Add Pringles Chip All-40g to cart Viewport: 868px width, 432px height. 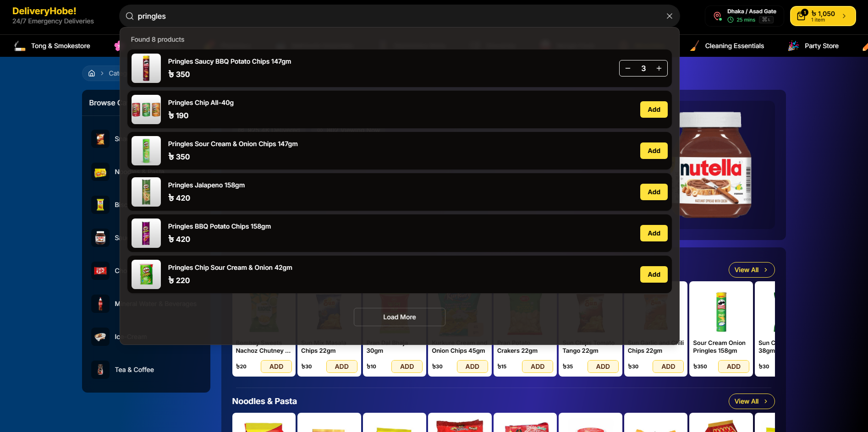pos(654,109)
